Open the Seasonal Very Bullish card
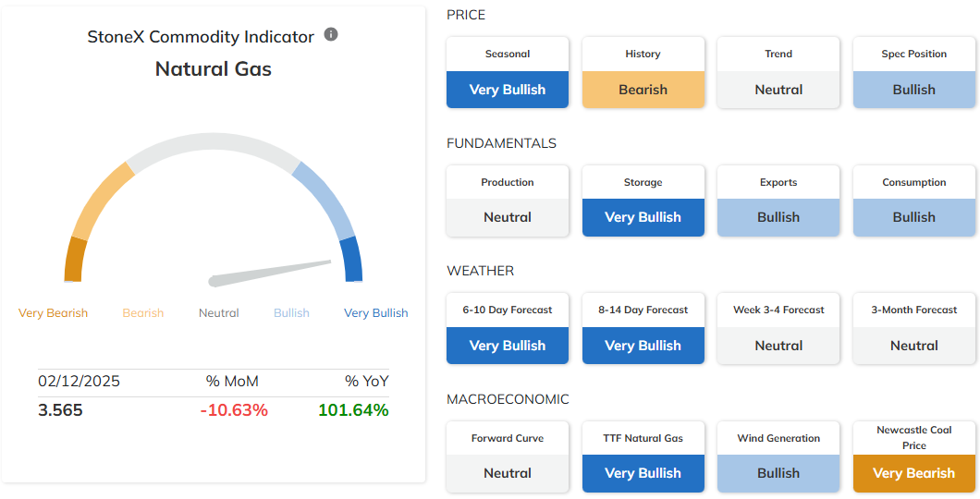Screen dimensions: 980x499 [x=508, y=72]
